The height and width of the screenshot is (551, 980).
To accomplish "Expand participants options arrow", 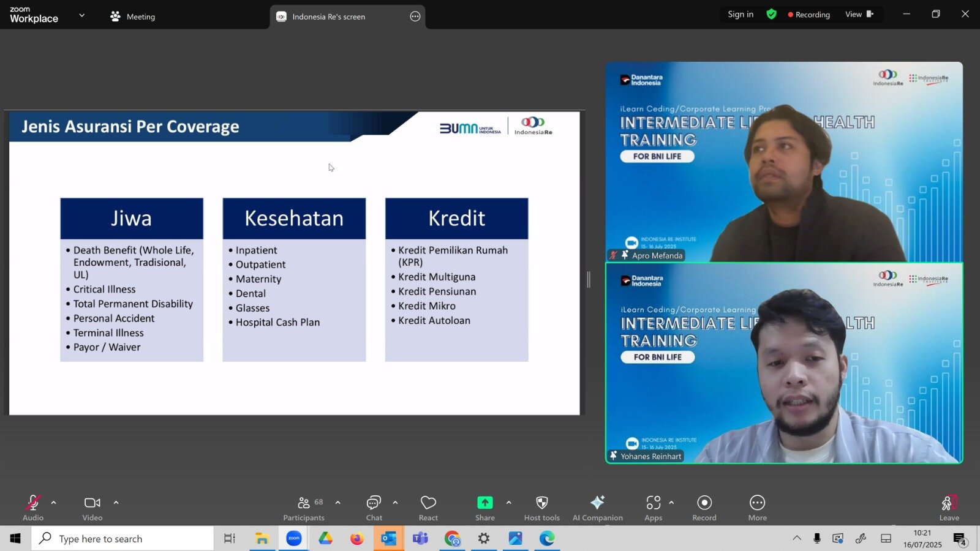I will [337, 503].
